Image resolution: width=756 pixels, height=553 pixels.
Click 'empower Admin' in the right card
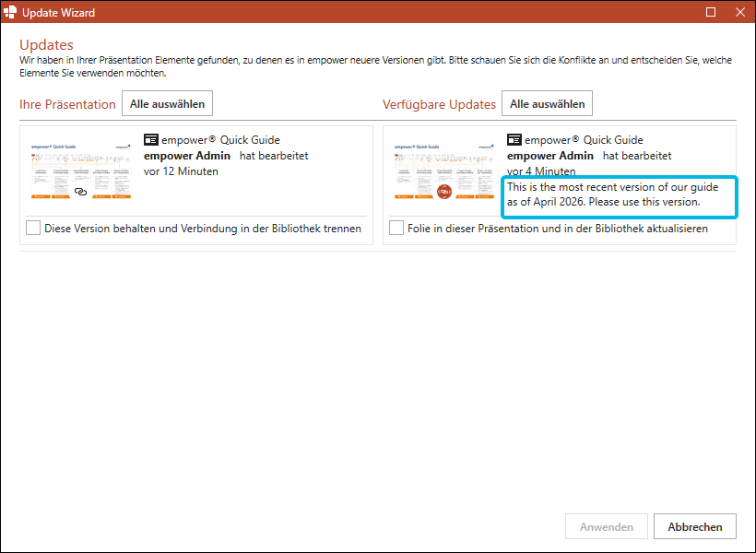click(x=550, y=156)
